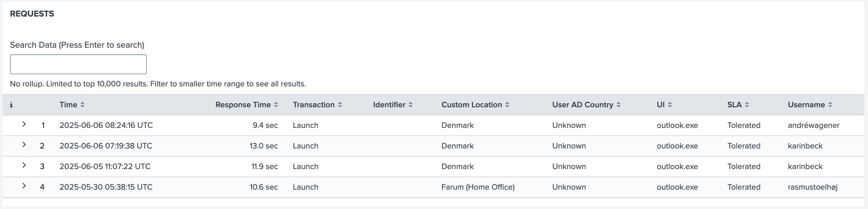Image resolution: width=868 pixels, height=209 pixels.
Task: Select username andréwagener in row 1
Action: pos(814,126)
